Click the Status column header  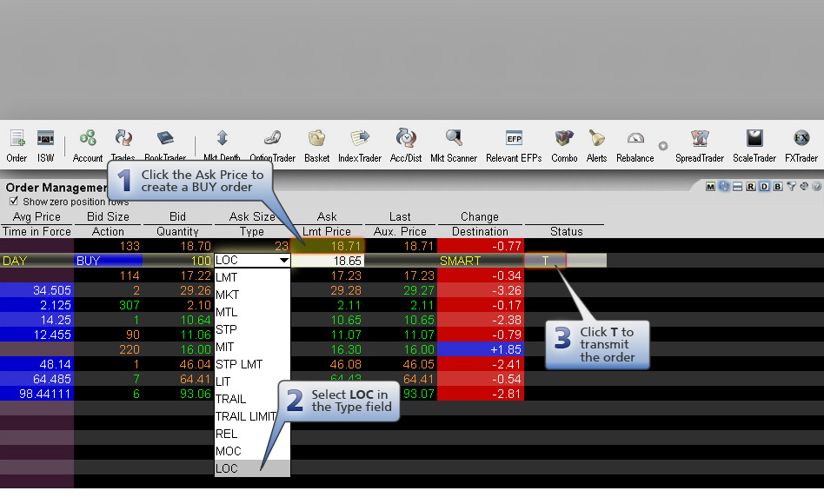566,231
